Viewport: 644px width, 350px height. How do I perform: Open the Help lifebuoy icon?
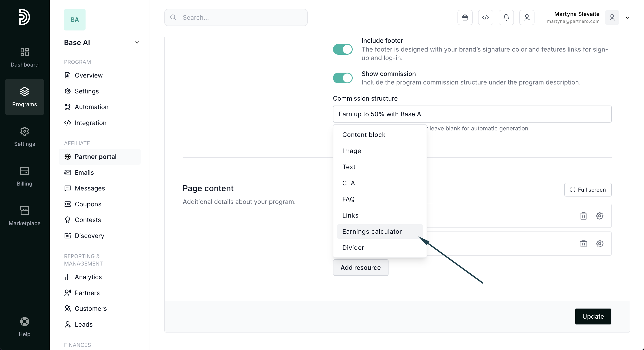point(24,322)
